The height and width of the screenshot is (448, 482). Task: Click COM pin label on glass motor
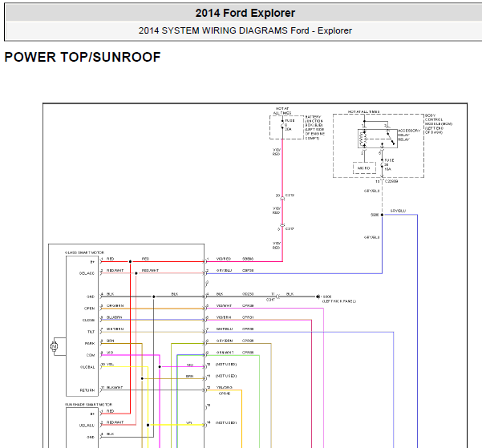(91, 355)
